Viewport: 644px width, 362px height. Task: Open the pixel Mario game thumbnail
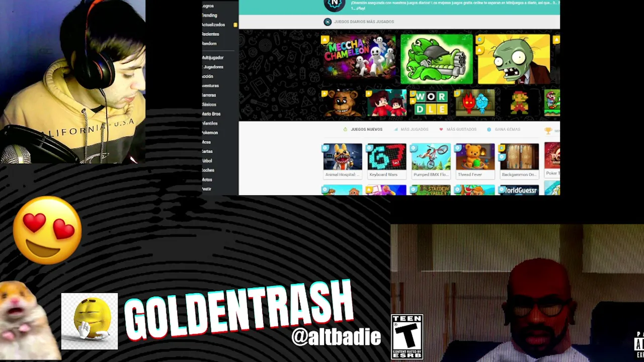click(x=519, y=103)
